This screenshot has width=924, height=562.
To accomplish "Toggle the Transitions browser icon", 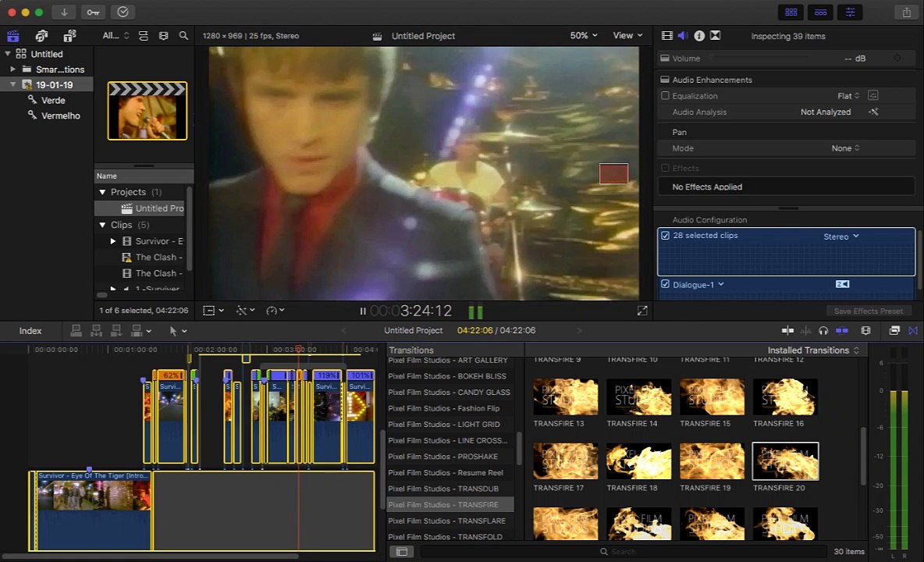I will tap(913, 330).
